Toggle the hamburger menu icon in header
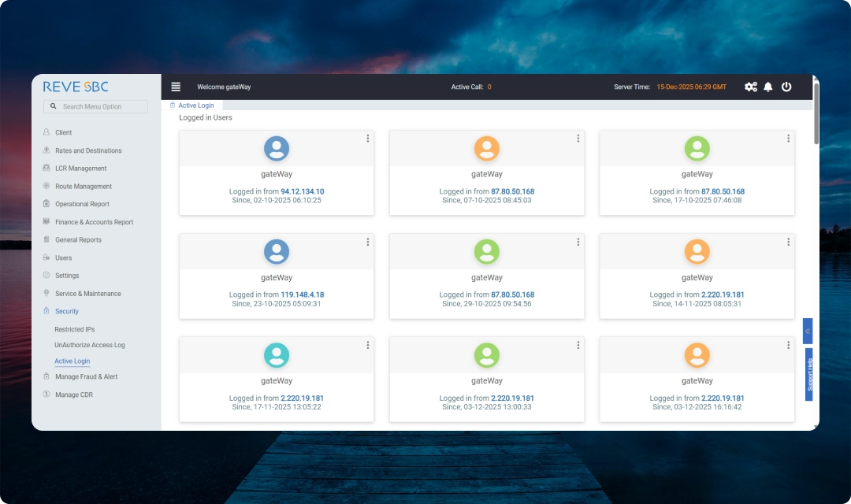This screenshot has height=504, width=851. (x=176, y=87)
